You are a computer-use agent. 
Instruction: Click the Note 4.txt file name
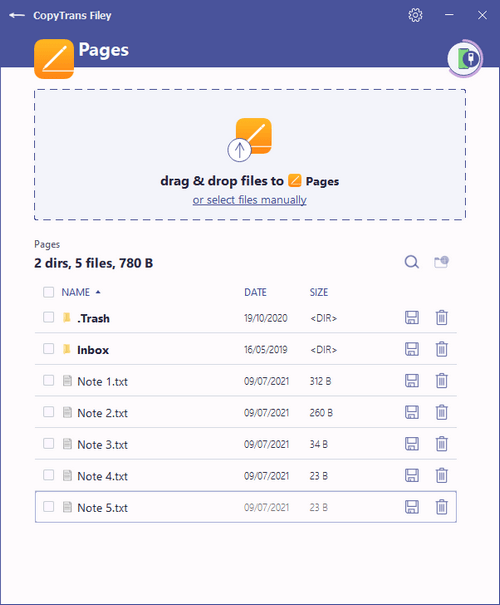tap(102, 477)
